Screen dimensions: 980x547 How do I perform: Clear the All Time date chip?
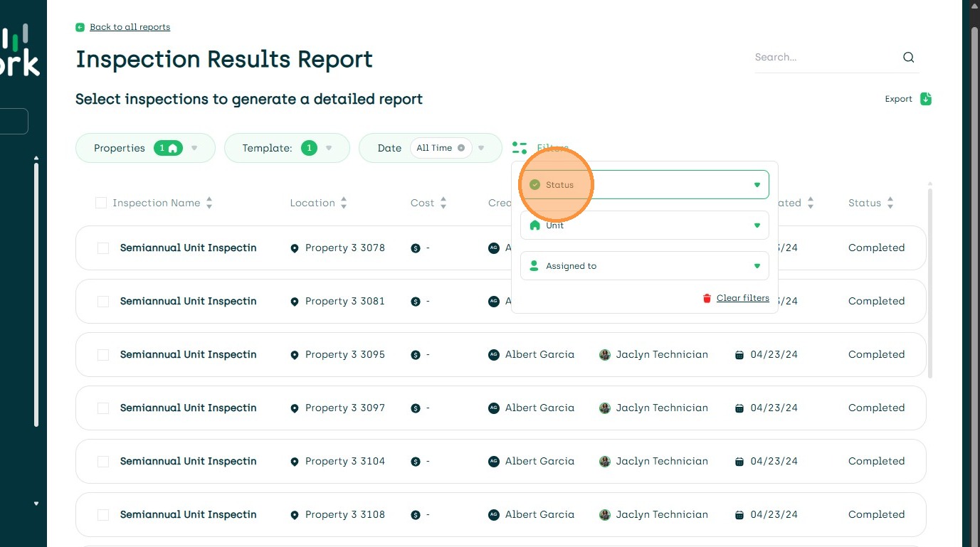click(461, 148)
